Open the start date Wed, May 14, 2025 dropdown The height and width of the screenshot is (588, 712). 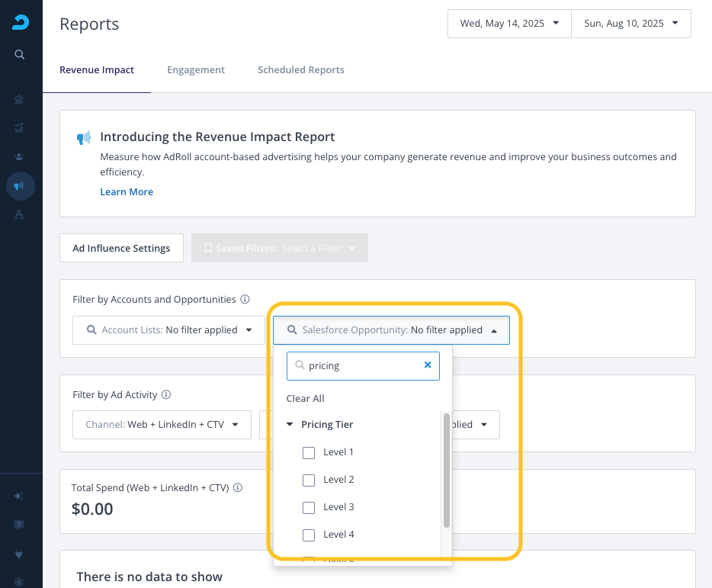(509, 24)
